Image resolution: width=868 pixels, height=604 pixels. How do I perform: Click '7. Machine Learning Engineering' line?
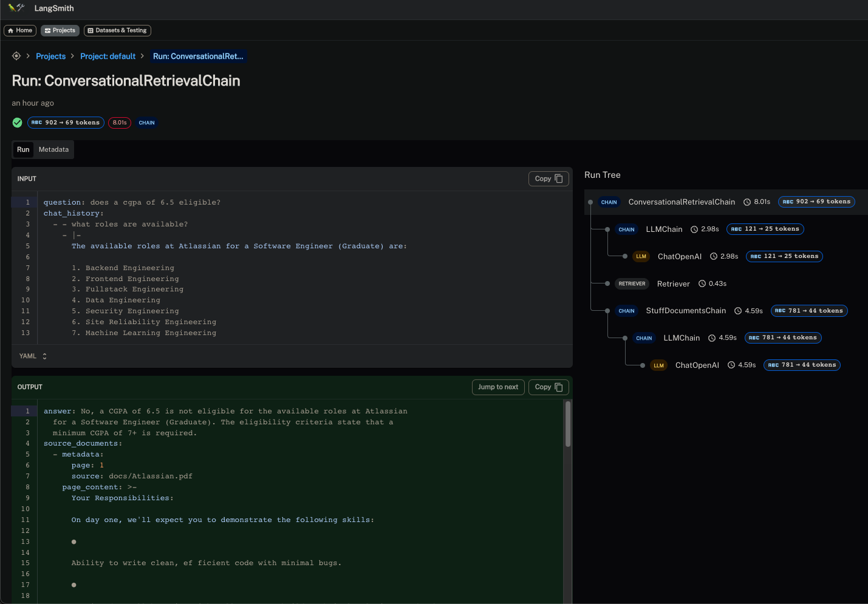(x=144, y=333)
